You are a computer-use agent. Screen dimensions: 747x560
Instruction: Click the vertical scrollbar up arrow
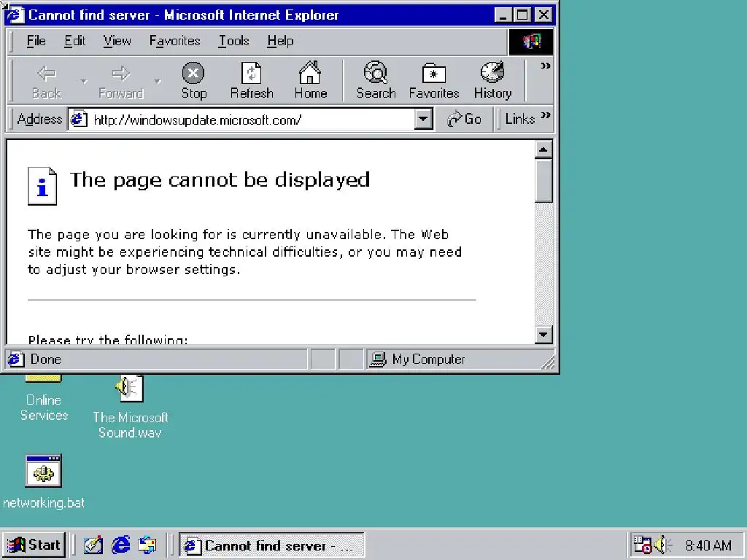543,149
